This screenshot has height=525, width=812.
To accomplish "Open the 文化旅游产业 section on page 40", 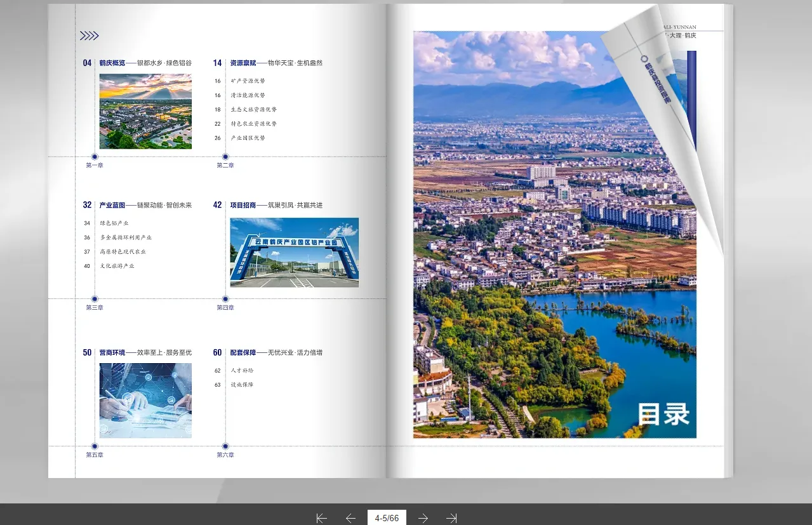I will (x=119, y=266).
